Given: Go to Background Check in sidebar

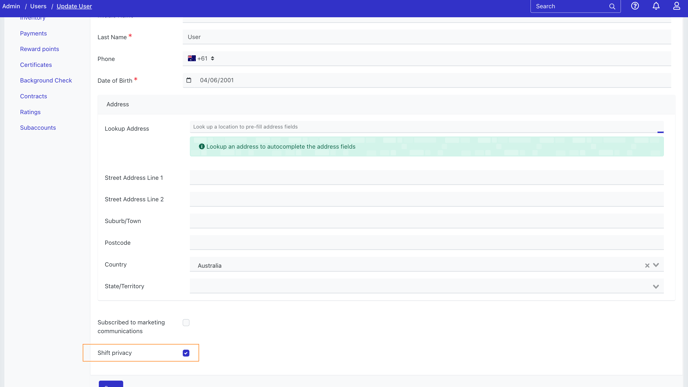Looking at the screenshot, I should coord(46,80).
